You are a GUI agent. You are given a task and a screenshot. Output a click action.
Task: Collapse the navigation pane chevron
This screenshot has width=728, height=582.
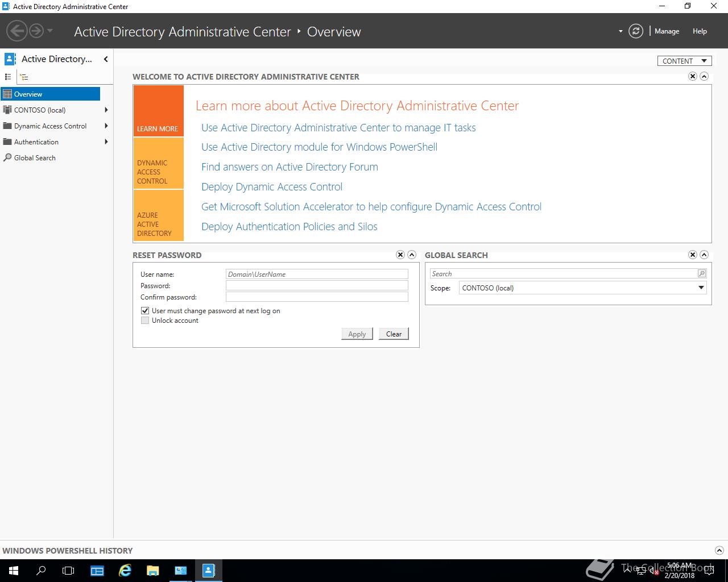(x=106, y=59)
